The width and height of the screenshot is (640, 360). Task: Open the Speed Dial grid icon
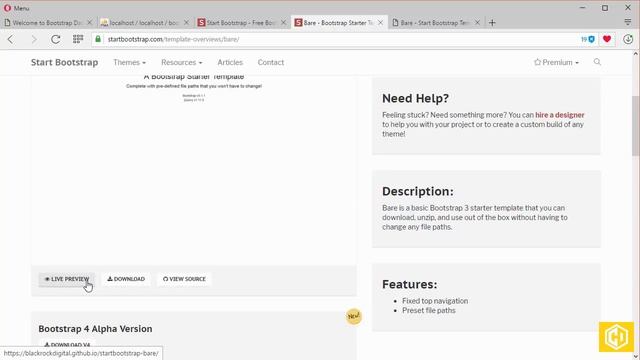[78, 39]
